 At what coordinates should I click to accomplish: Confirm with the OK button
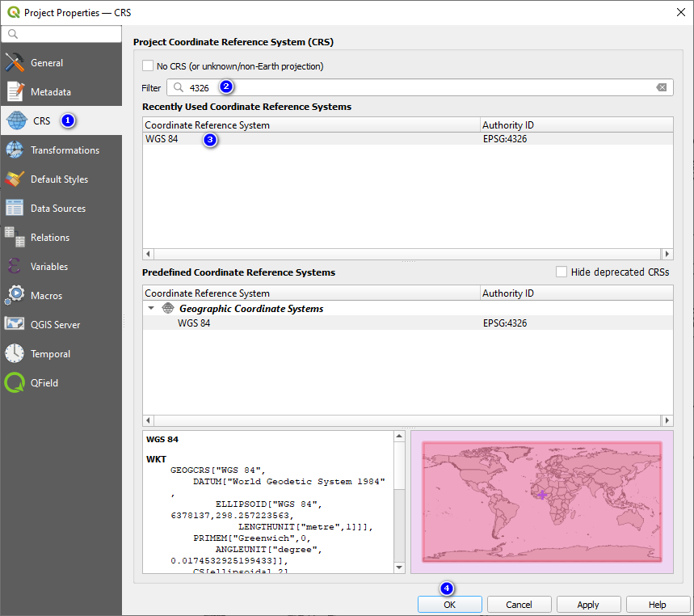click(x=450, y=605)
